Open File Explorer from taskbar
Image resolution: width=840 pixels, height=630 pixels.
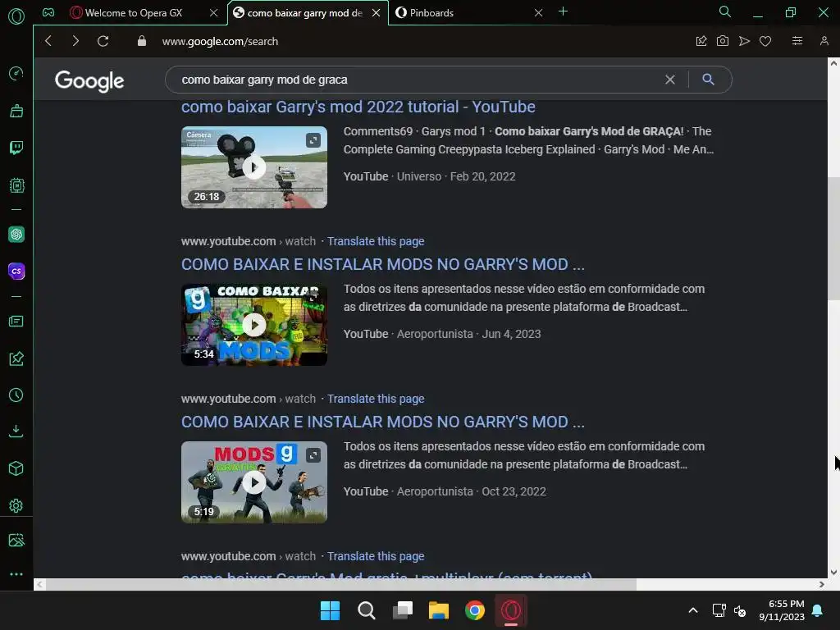point(439,610)
